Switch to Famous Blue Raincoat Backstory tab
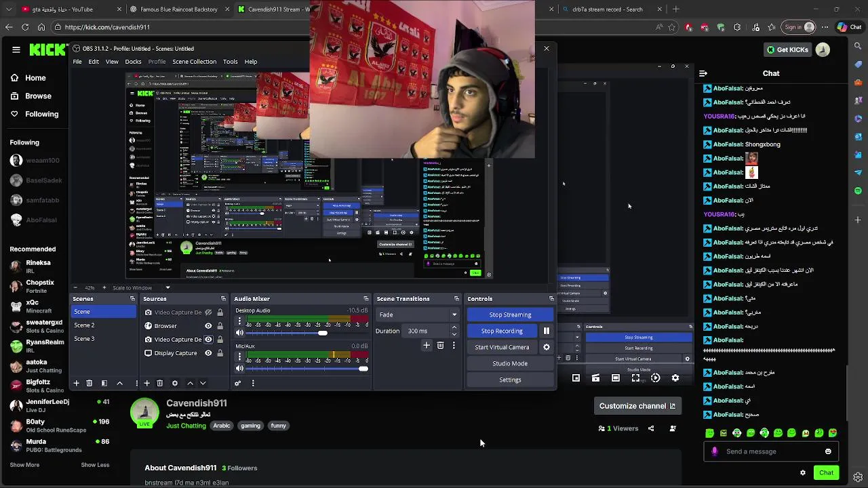868x488 pixels. [x=178, y=9]
